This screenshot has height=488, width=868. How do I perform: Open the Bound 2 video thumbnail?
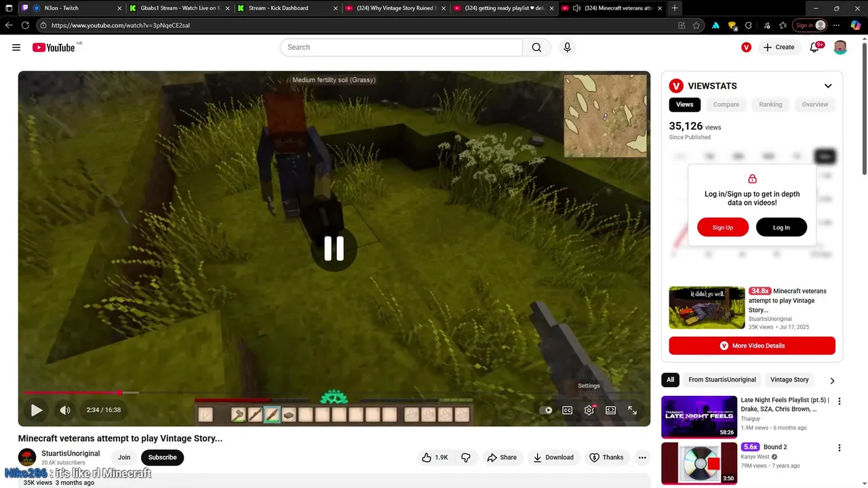pos(699,464)
